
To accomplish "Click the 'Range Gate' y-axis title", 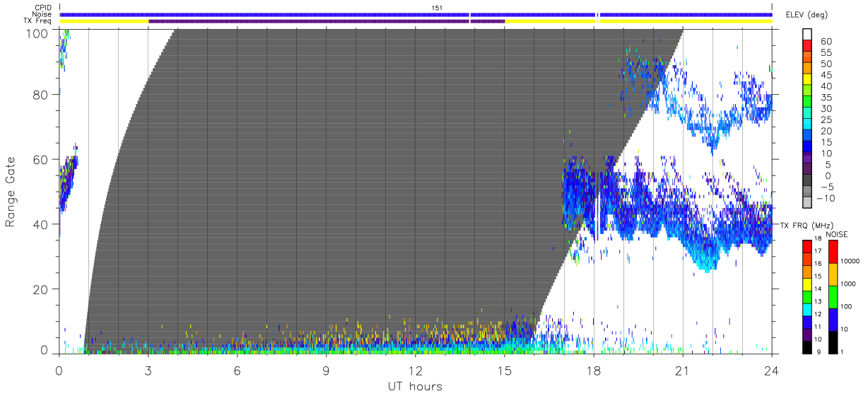I will point(11,192).
